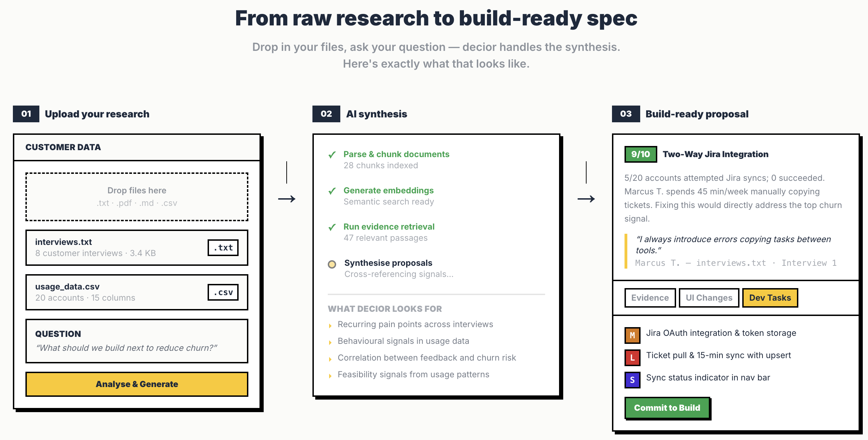Click the 03 step number badge
The image size is (868, 440).
click(626, 114)
